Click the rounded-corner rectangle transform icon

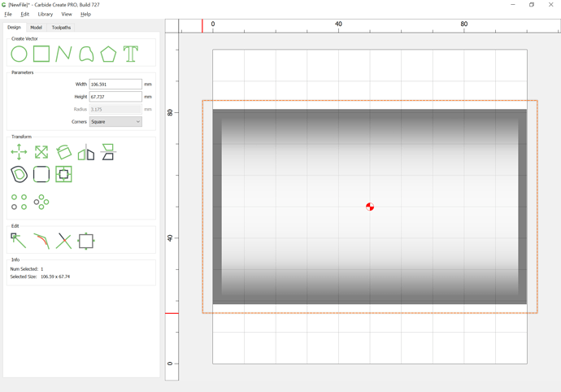(x=41, y=174)
